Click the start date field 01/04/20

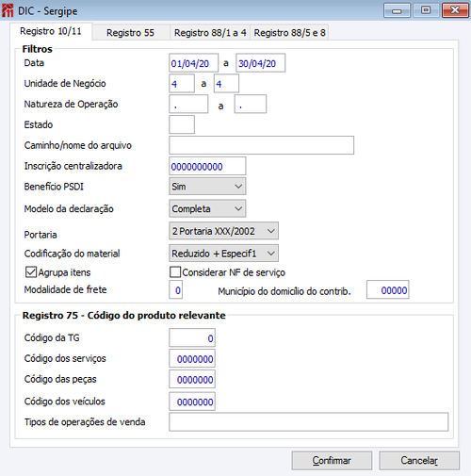[x=193, y=63]
